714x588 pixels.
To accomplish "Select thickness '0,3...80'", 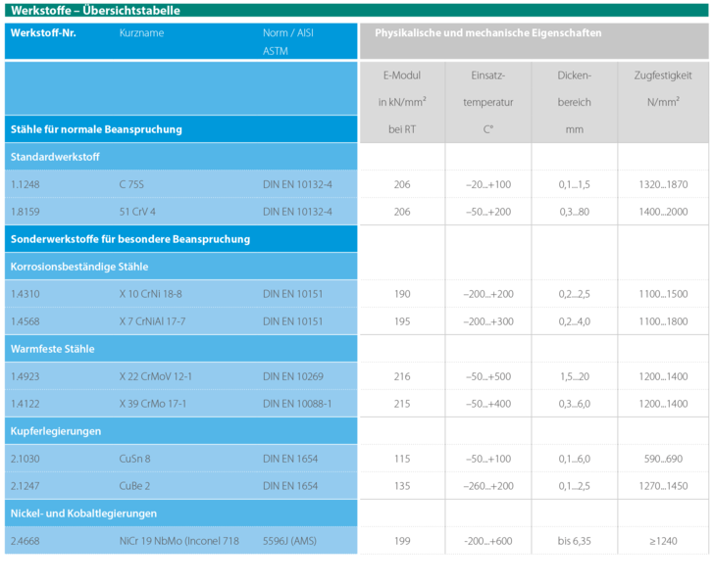I will (x=574, y=212).
